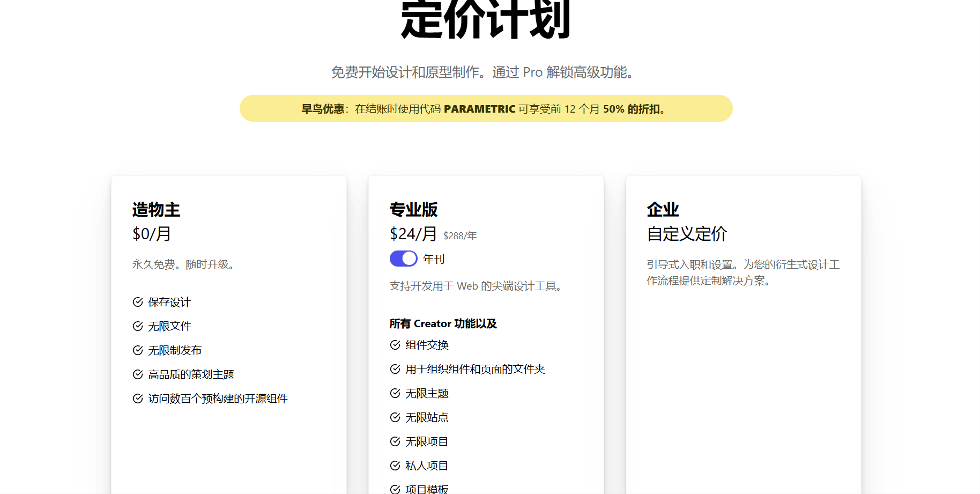Click the check icon beside 高品质的策划主题

click(x=138, y=374)
